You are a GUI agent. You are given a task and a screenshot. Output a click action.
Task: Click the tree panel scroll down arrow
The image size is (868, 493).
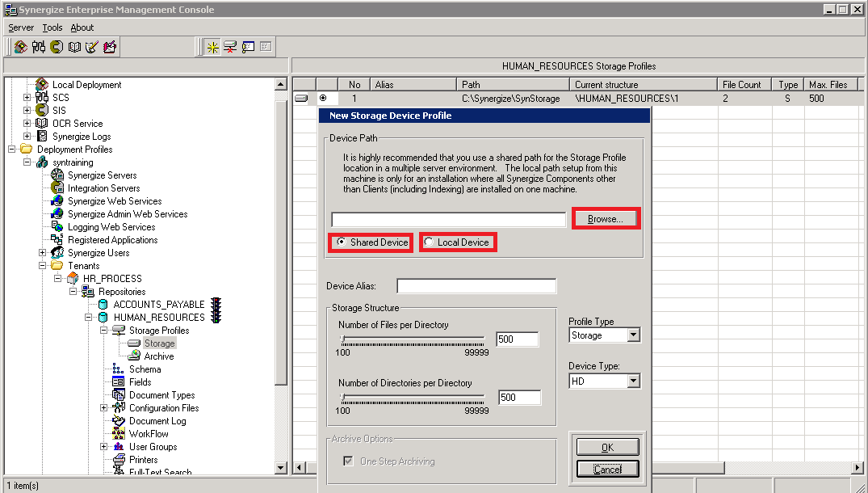[281, 468]
